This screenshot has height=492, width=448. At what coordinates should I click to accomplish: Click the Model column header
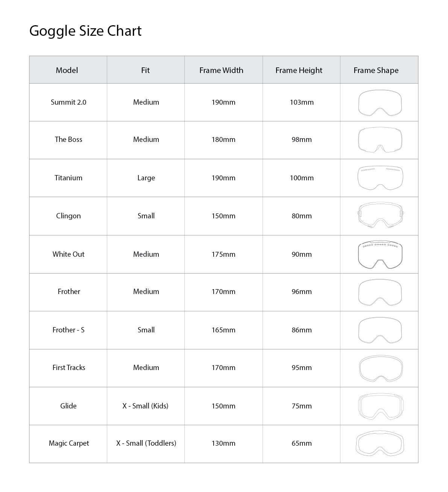pyautogui.click(x=67, y=70)
